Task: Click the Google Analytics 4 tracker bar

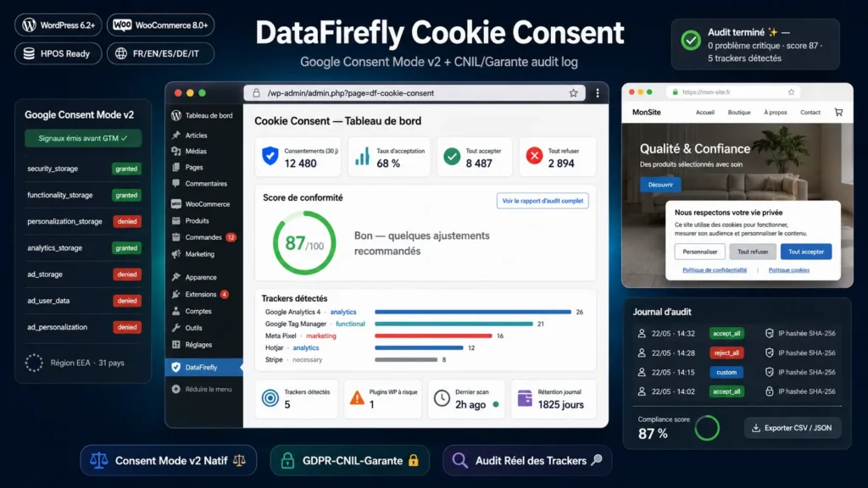Action: [473, 312]
